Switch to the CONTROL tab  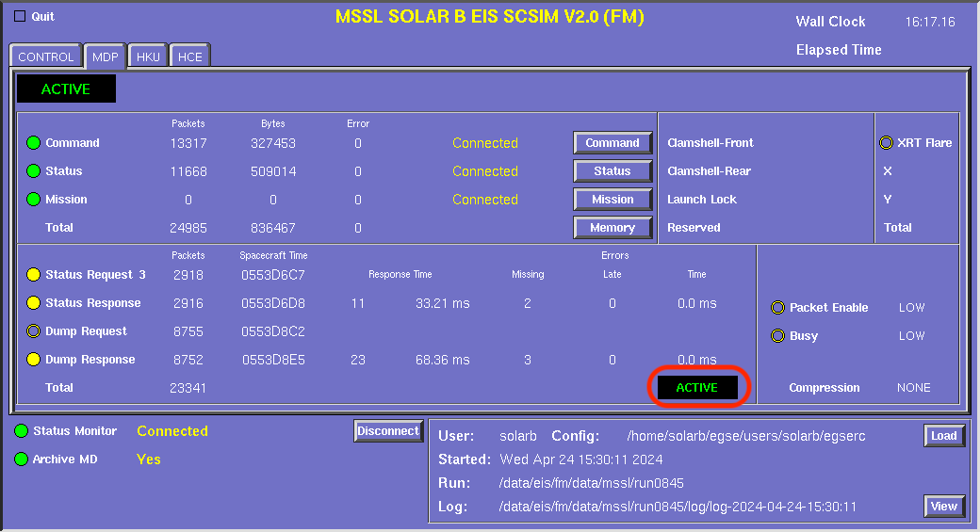tap(45, 56)
